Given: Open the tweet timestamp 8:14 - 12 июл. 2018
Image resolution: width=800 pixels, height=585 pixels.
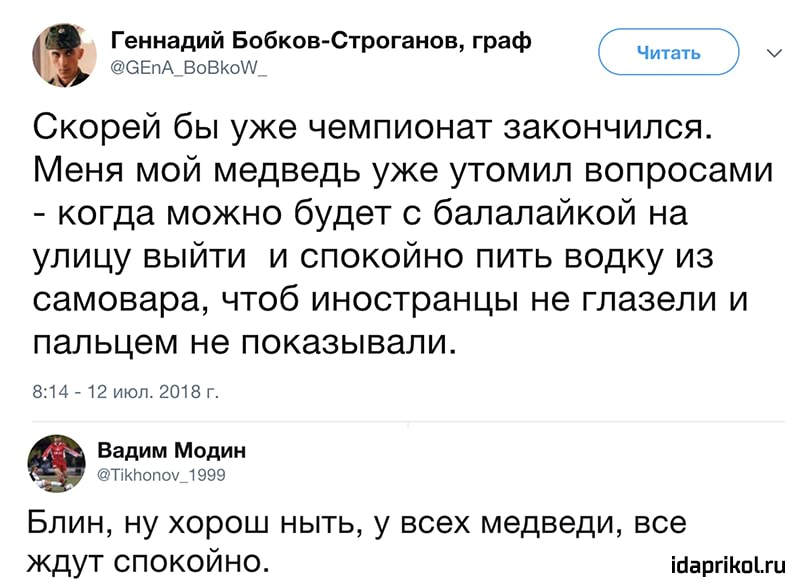Looking at the screenshot, I should tap(126, 391).
